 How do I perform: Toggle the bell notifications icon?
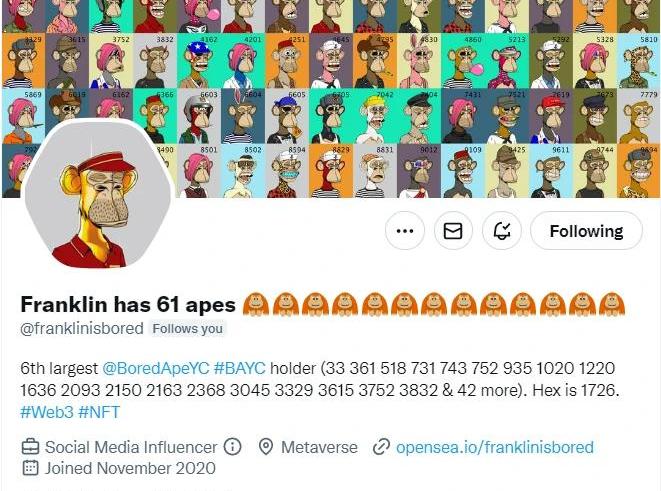point(502,231)
